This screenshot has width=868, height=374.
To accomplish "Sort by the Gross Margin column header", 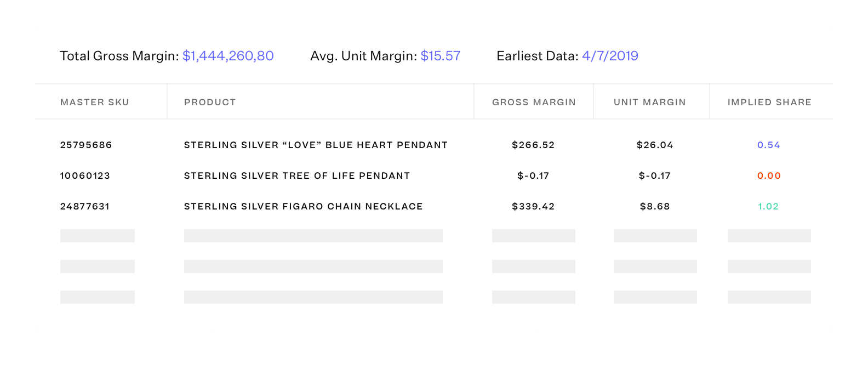I will tap(534, 102).
